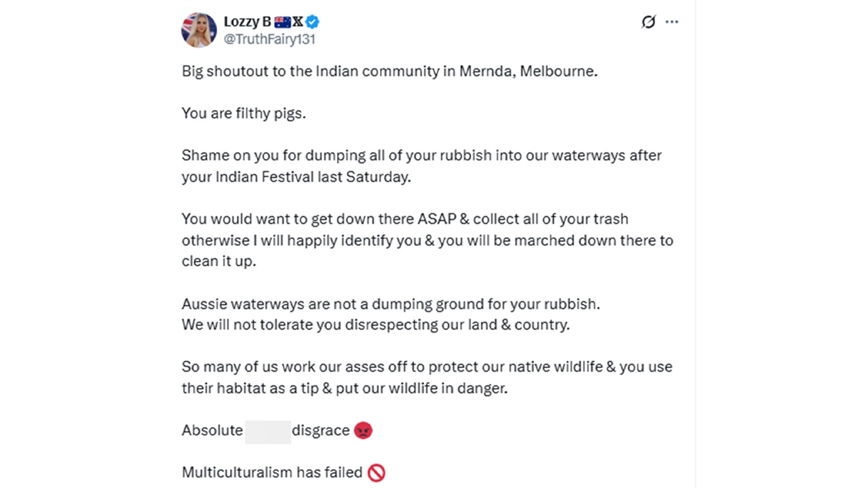The image size is (868, 488).
Task: Click the Lozzy B profile avatar
Action: [x=199, y=30]
